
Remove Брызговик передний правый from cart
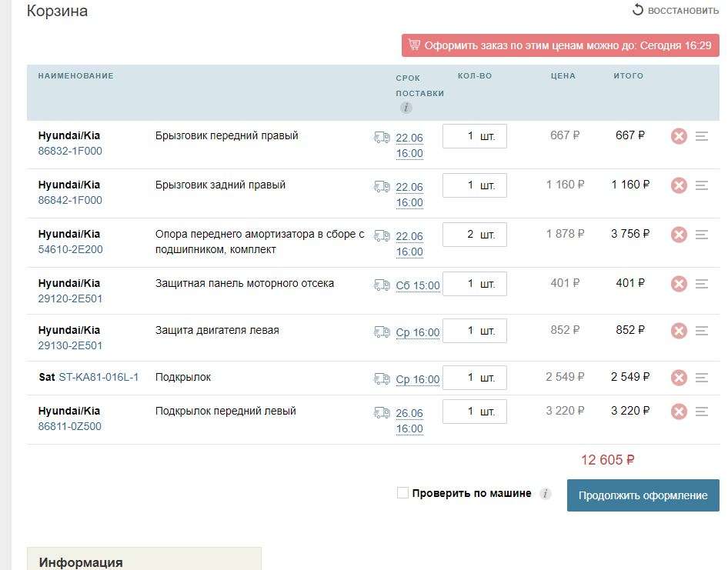(x=678, y=136)
